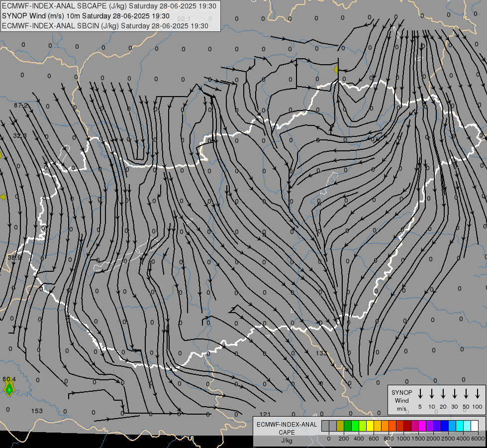Click the 50 m/s wind arrow in legend
The width and height of the screenshot is (487, 448).
pos(466,393)
